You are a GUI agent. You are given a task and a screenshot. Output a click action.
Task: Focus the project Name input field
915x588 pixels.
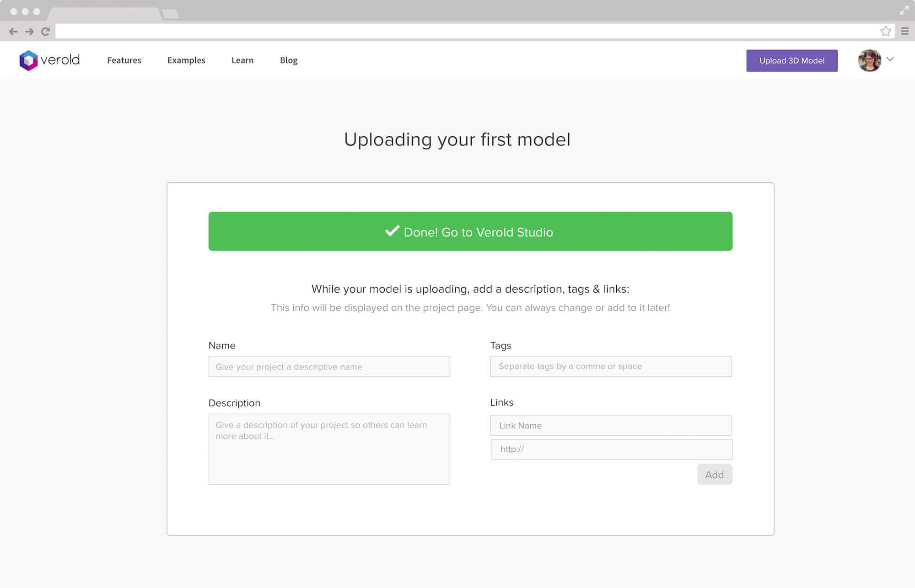click(329, 367)
